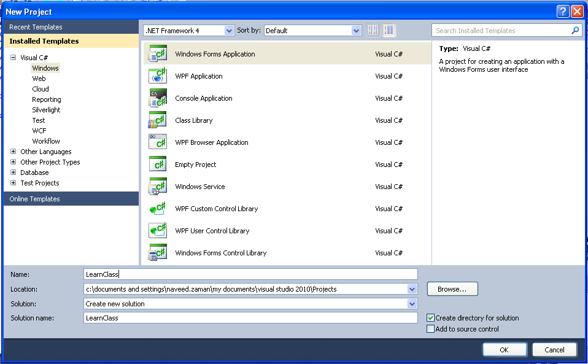
Task: Click in the project Name field
Action: (250, 274)
